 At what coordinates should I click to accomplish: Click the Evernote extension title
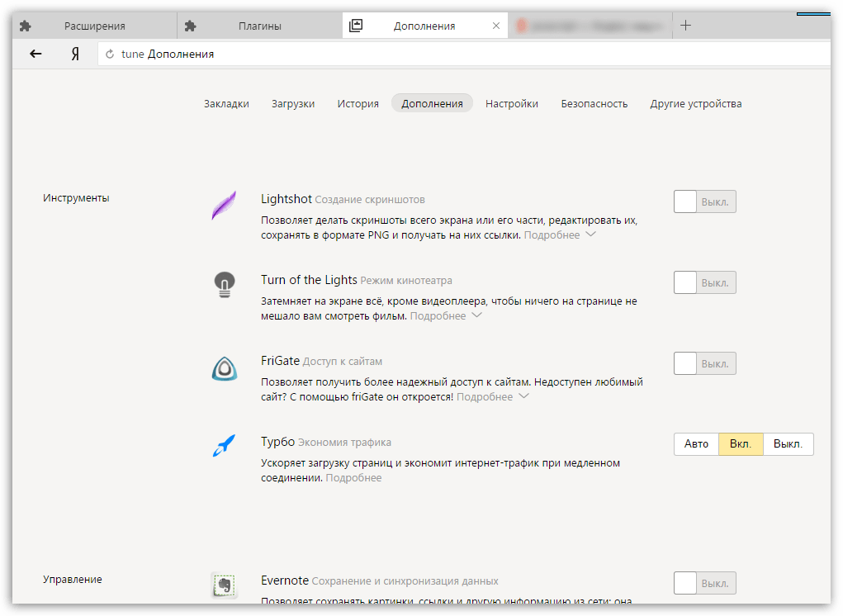point(284,580)
